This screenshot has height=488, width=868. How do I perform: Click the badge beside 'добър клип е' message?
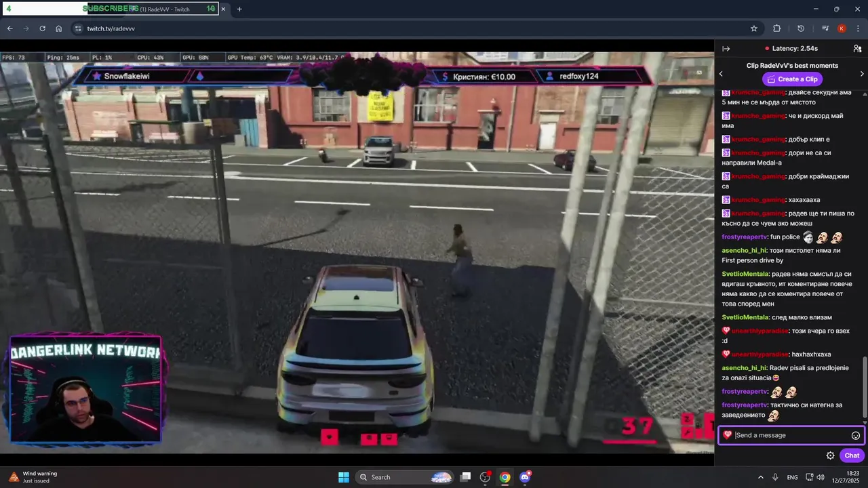(726, 140)
